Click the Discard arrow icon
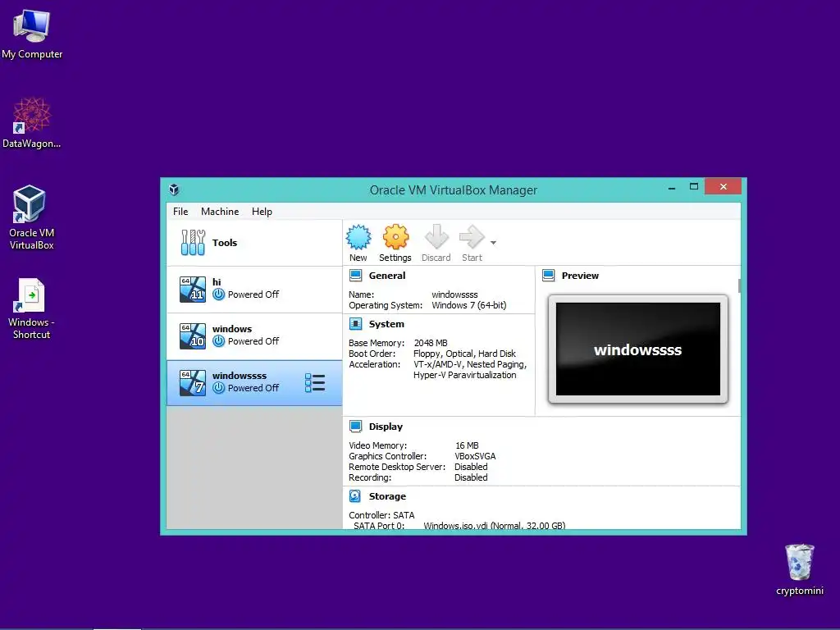The image size is (840, 630). [x=436, y=237]
